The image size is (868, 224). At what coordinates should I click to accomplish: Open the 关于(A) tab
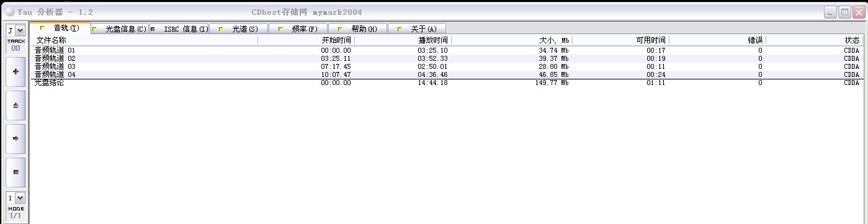coord(417,29)
